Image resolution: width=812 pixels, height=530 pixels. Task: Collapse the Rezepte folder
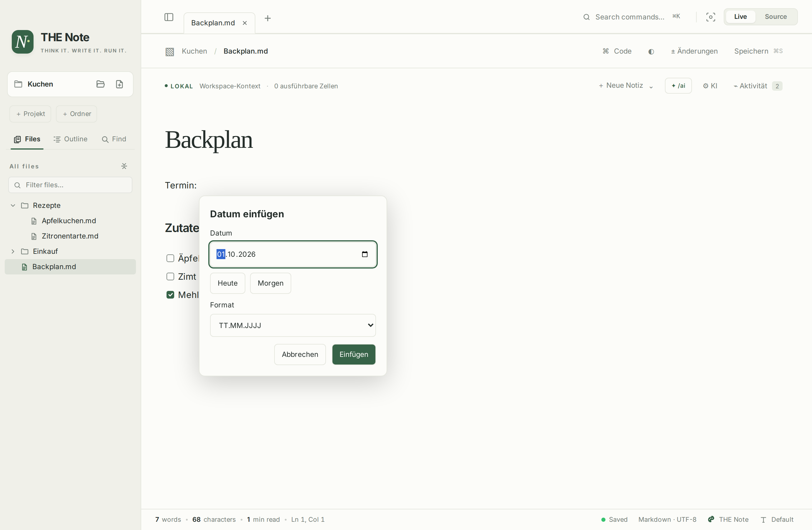point(13,205)
